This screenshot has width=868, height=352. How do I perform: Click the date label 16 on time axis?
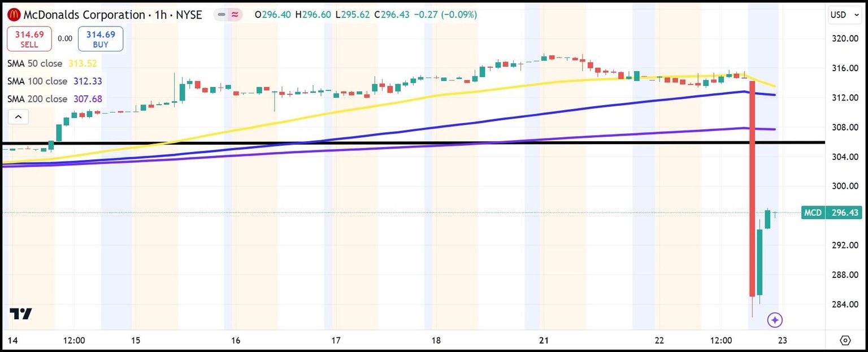pos(236,340)
